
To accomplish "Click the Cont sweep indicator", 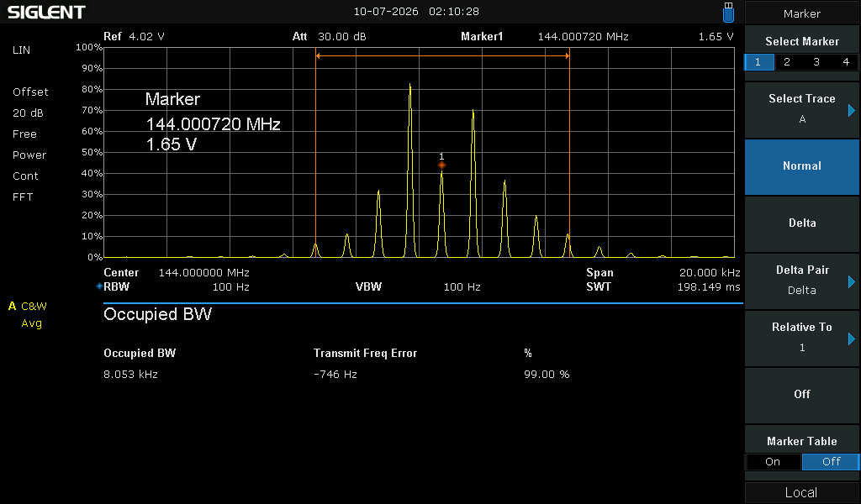I will point(25,176).
